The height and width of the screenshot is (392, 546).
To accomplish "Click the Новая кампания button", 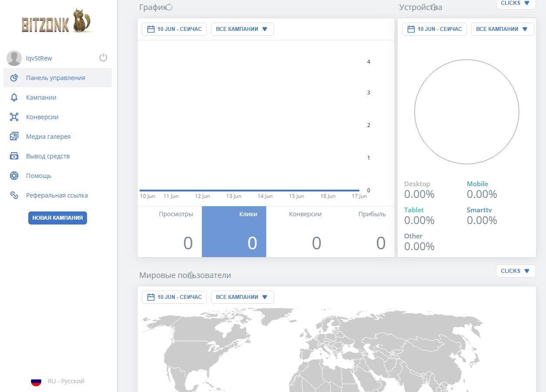I will click(57, 218).
